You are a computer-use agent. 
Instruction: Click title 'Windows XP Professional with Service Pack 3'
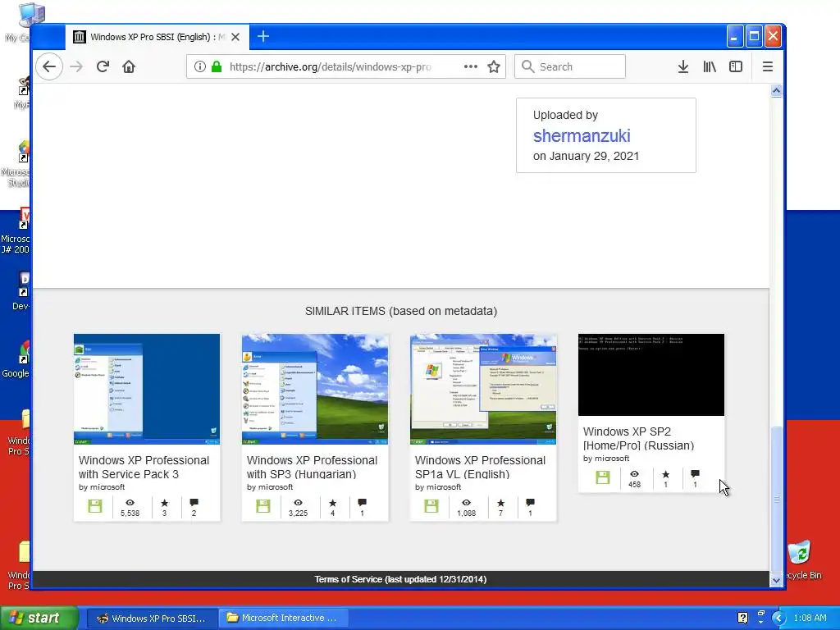tap(144, 467)
